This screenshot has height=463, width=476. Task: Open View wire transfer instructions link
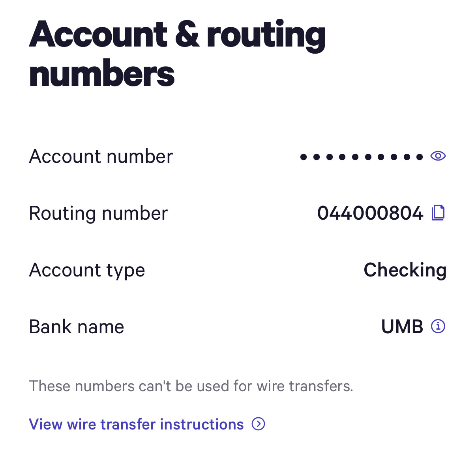point(136,424)
